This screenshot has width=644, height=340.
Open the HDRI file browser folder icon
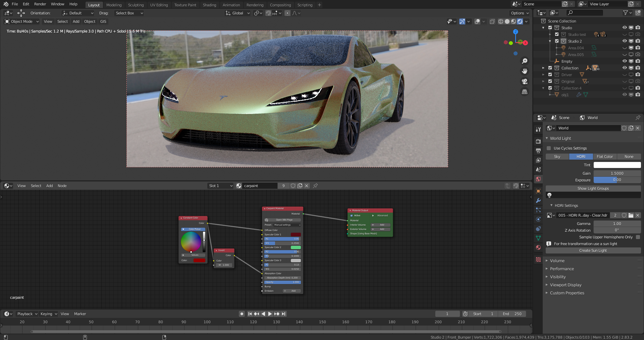point(631,215)
